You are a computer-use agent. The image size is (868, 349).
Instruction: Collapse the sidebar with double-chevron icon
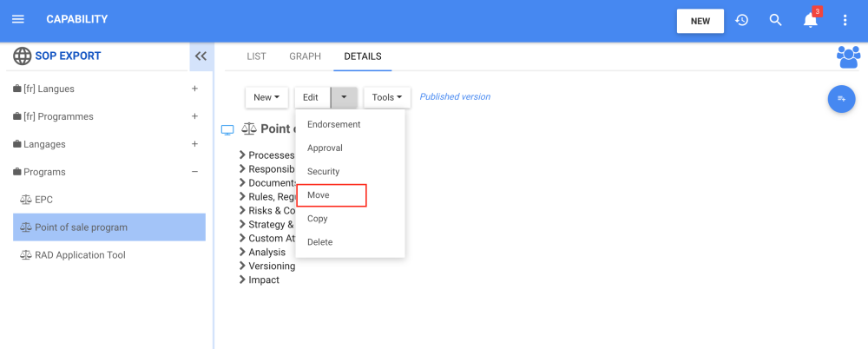click(201, 56)
